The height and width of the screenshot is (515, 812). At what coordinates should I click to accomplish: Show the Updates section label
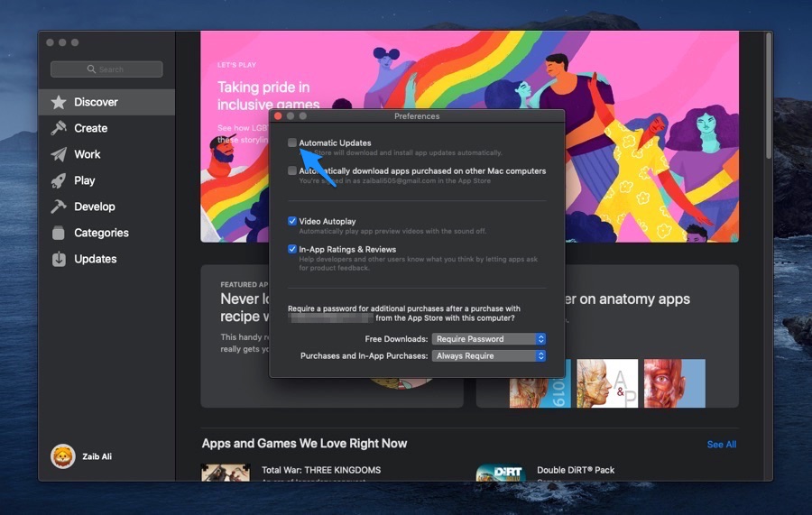[96, 259]
